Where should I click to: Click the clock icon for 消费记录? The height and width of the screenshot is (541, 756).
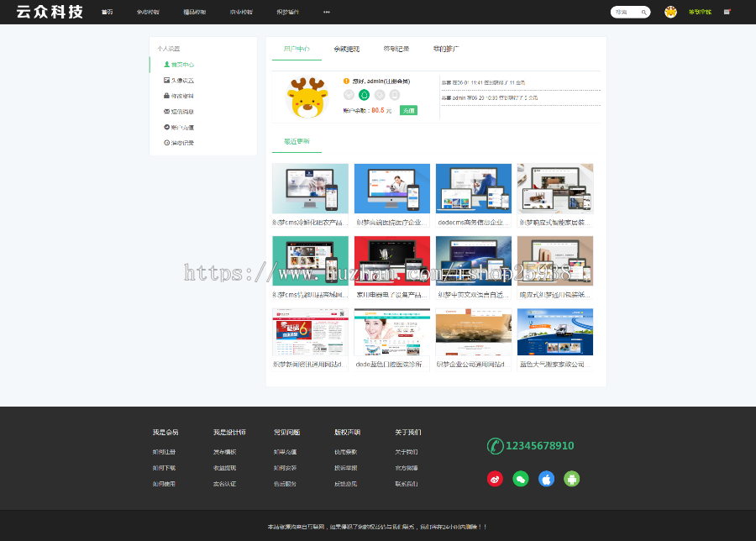(167, 143)
